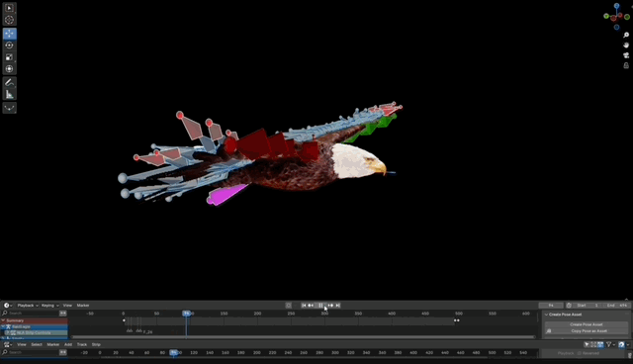Activate the Transform tool
633x364 pixels.
coord(9,69)
